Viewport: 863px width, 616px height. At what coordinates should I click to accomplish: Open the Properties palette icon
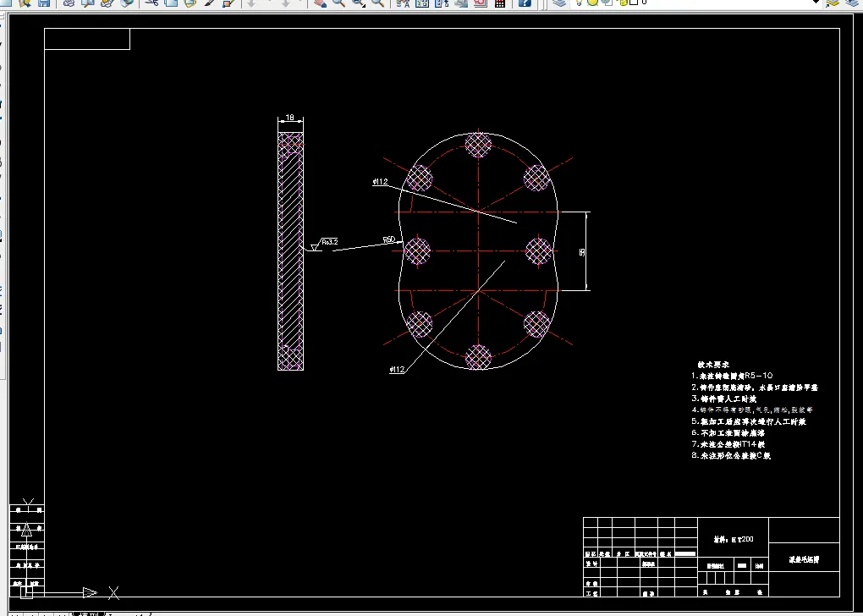point(404,3)
